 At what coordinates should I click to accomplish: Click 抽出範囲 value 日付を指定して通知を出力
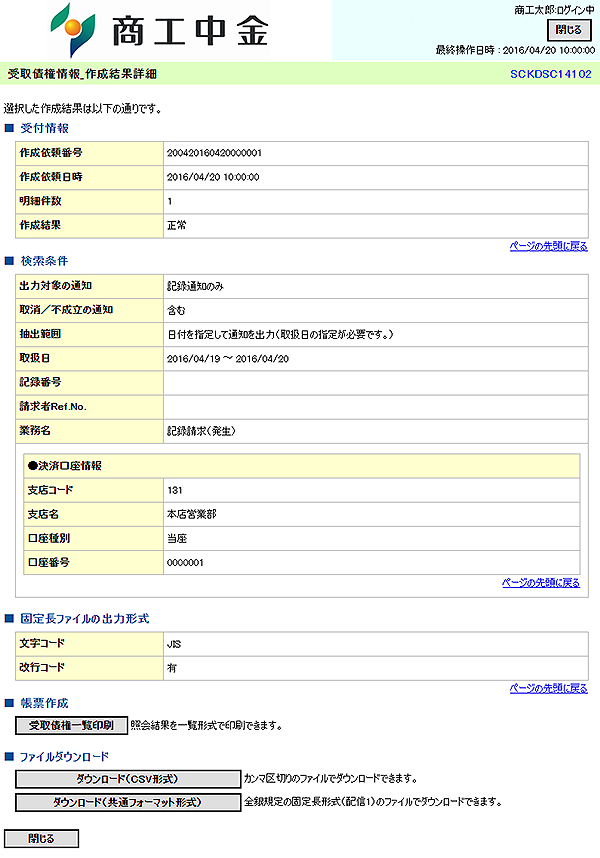(280, 334)
